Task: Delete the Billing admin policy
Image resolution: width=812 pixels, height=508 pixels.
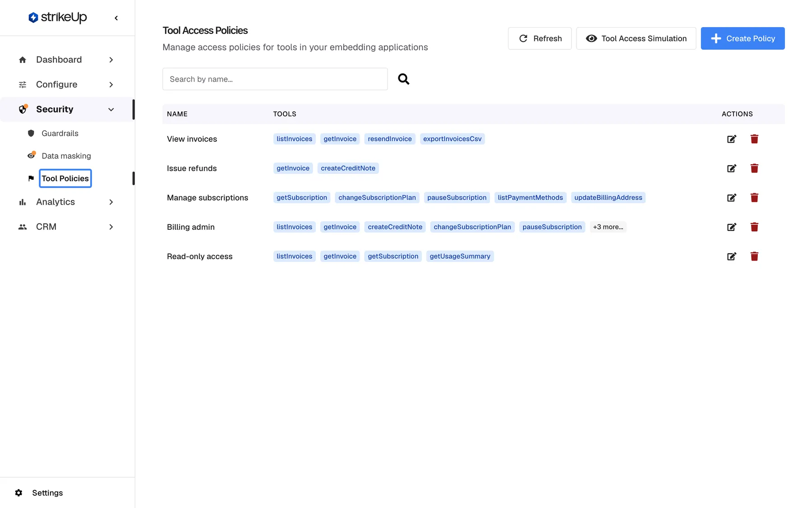Action: [754, 227]
